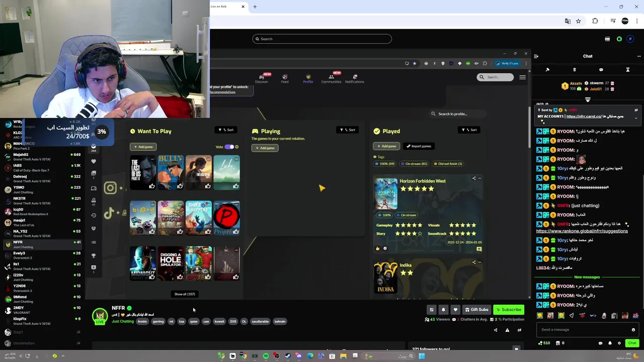Bookmark page with star icon
This screenshot has width=644, height=362.
(x=579, y=21)
